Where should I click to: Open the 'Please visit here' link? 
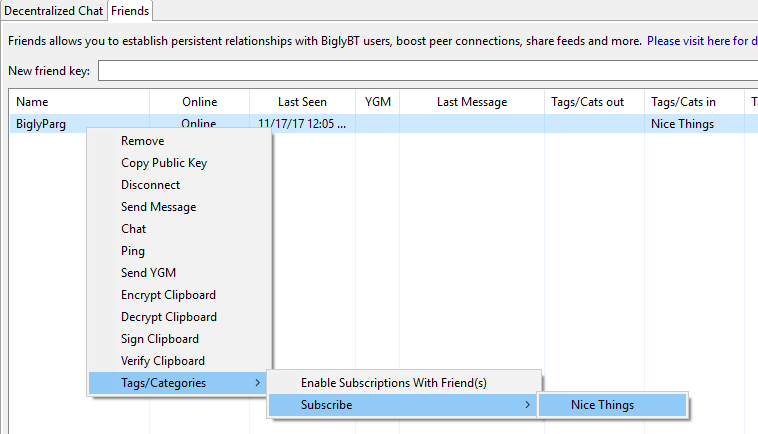click(x=702, y=41)
